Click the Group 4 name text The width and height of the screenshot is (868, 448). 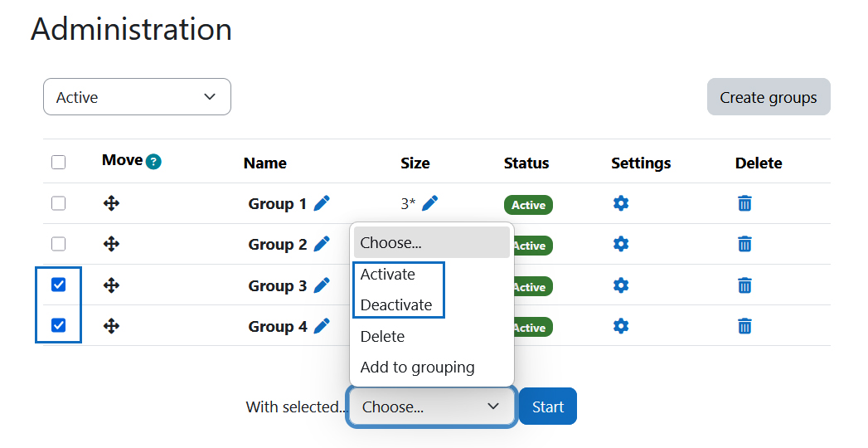coord(278,326)
